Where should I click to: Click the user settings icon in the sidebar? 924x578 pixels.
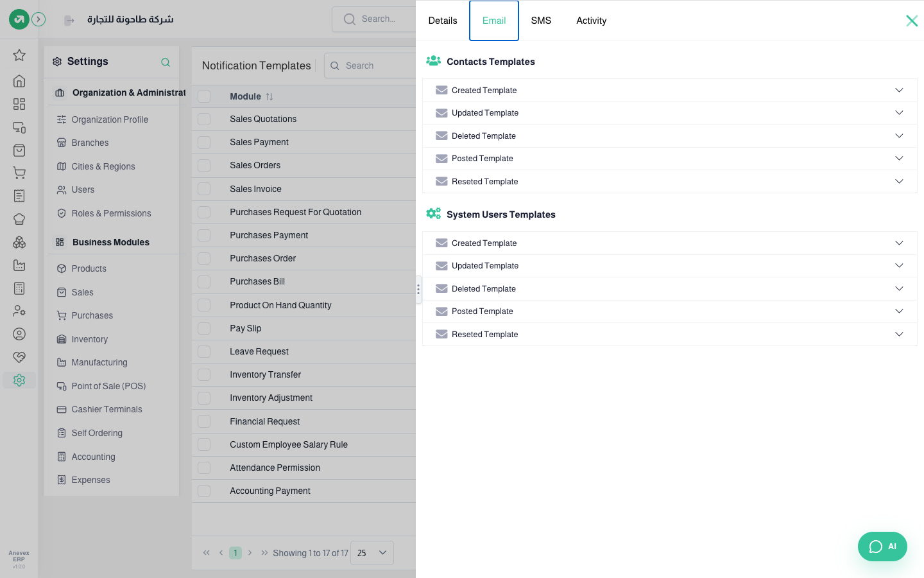pyautogui.click(x=19, y=311)
